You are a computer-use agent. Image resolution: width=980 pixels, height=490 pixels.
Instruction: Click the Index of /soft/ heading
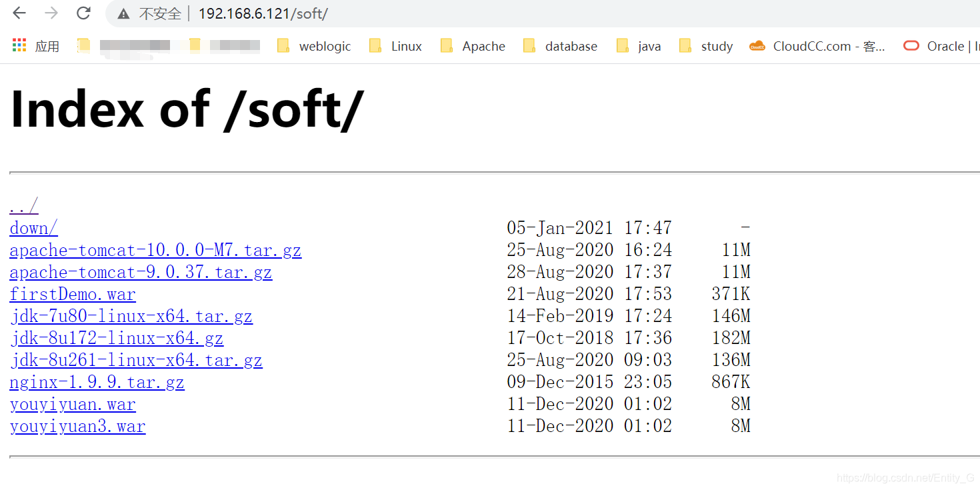pos(187,109)
